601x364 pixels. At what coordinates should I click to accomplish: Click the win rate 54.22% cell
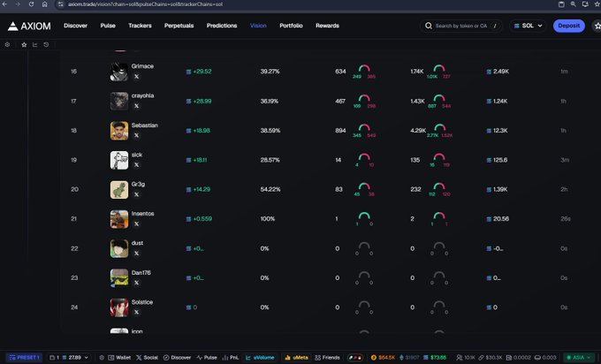tap(270, 189)
